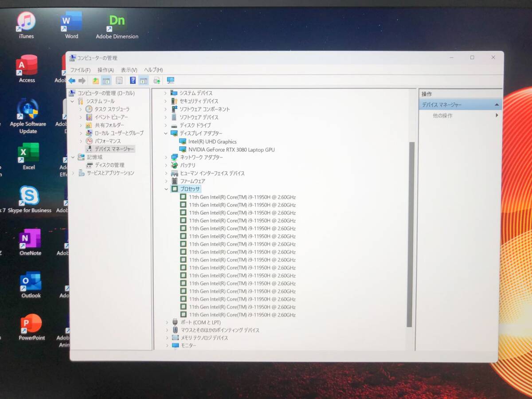Open the Excel desktop shortcut

(29, 156)
